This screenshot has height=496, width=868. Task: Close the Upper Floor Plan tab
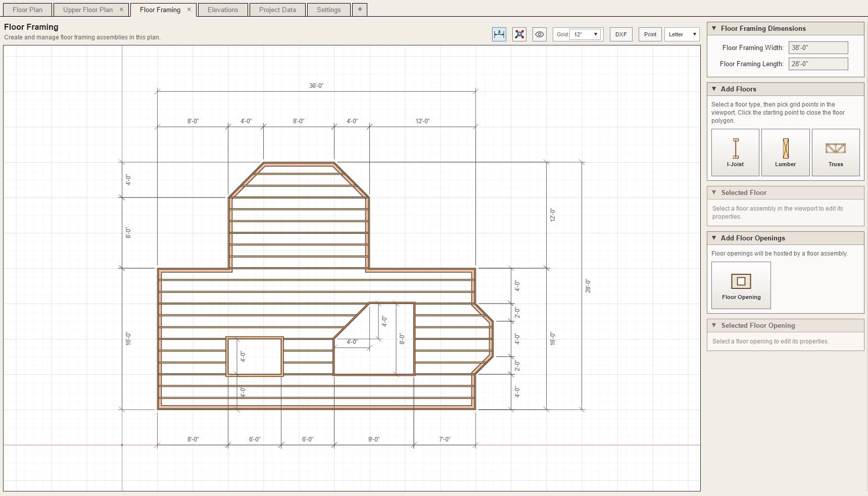[121, 10]
